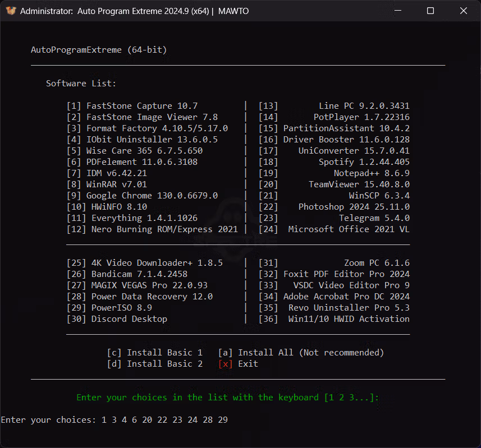Select '[32] Foxit PDF Editor Pro 2024'
The image size is (481, 448).
(334, 274)
